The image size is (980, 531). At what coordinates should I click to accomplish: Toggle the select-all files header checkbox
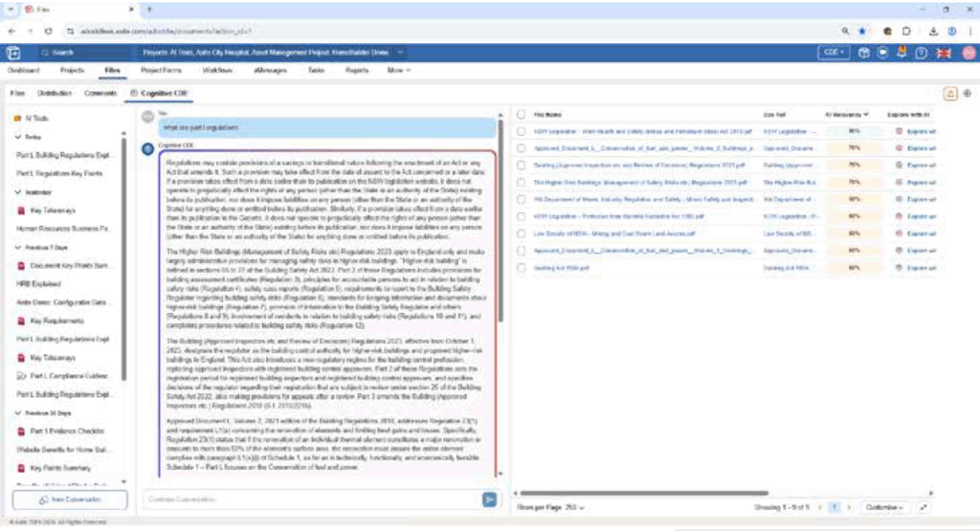(521, 113)
